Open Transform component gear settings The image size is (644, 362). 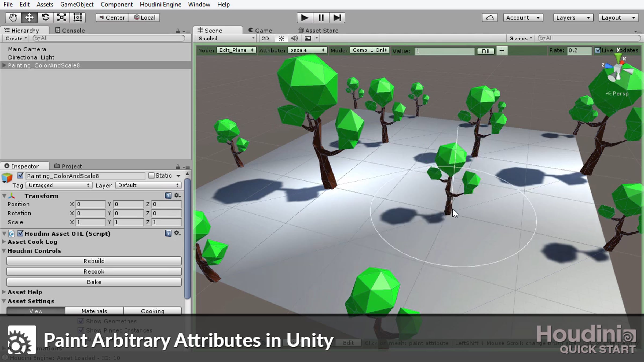coord(177,195)
